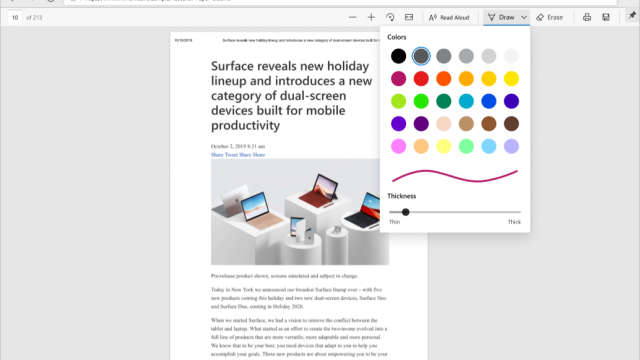Click the fit to page icon
This screenshot has width=640, height=360.
click(x=409, y=18)
